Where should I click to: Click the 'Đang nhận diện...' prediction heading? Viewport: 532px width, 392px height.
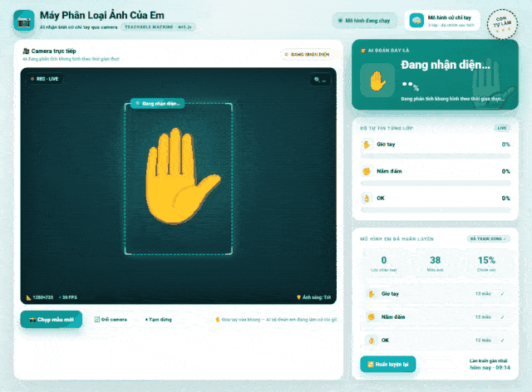(446, 65)
